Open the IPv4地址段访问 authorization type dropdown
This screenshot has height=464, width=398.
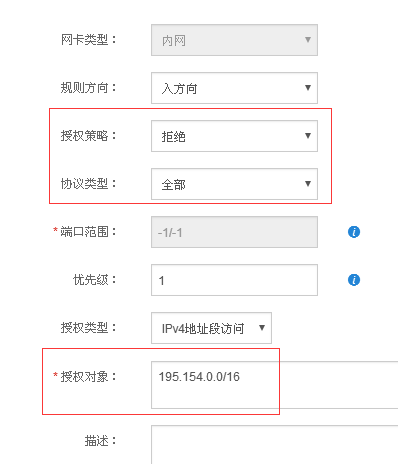pyautogui.click(x=211, y=328)
